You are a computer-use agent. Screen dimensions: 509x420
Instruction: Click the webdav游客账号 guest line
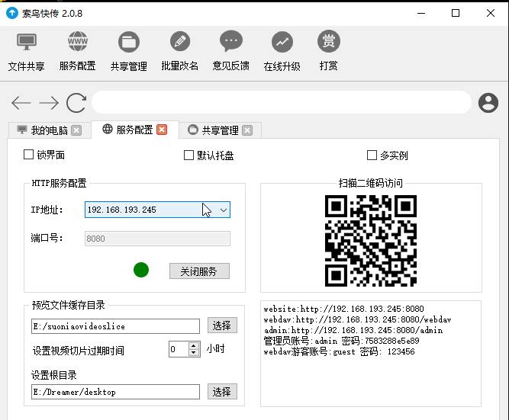pyautogui.click(x=340, y=351)
